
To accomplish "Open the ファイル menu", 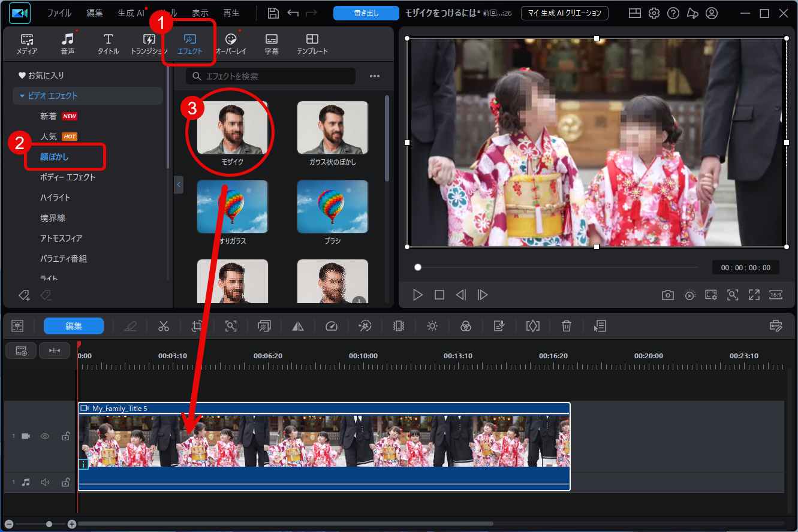I will tap(59, 13).
